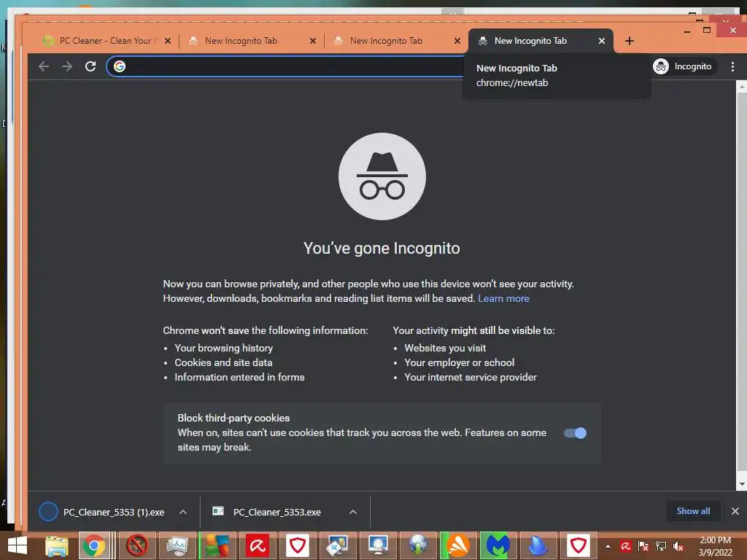Viewport: 747px width, 560px height.
Task: Close the downloads bar
Action: tap(735, 511)
